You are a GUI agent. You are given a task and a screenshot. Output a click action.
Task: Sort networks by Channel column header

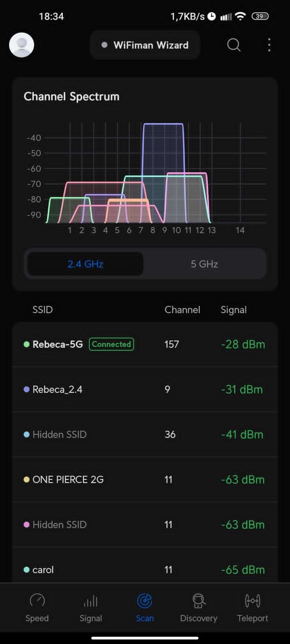coord(182,310)
